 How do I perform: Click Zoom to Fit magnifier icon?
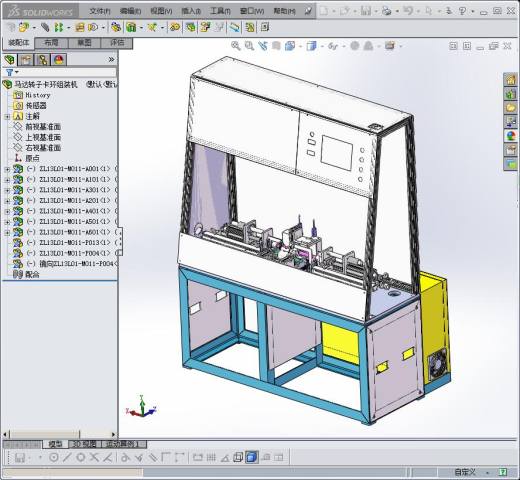pyautogui.click(x=236, y=46)
